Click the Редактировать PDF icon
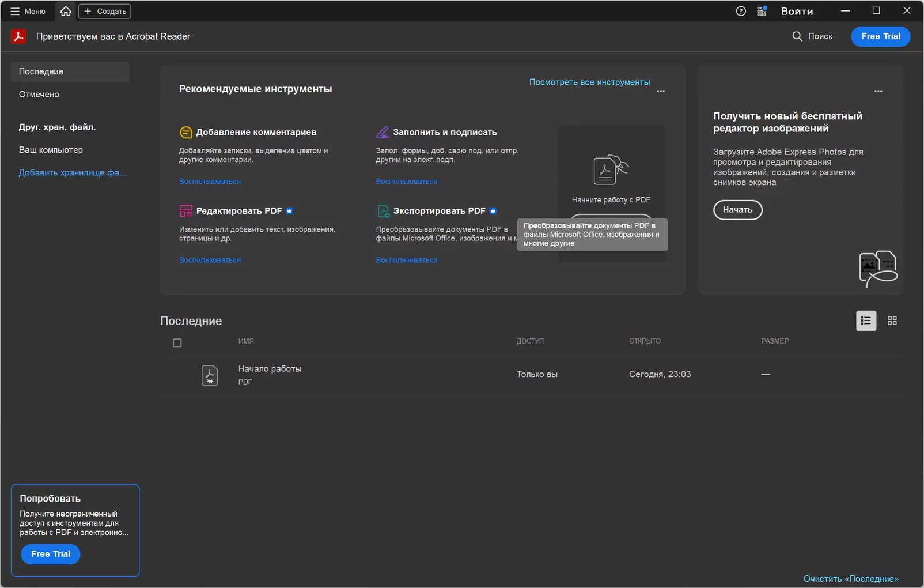 click(185, 211)
